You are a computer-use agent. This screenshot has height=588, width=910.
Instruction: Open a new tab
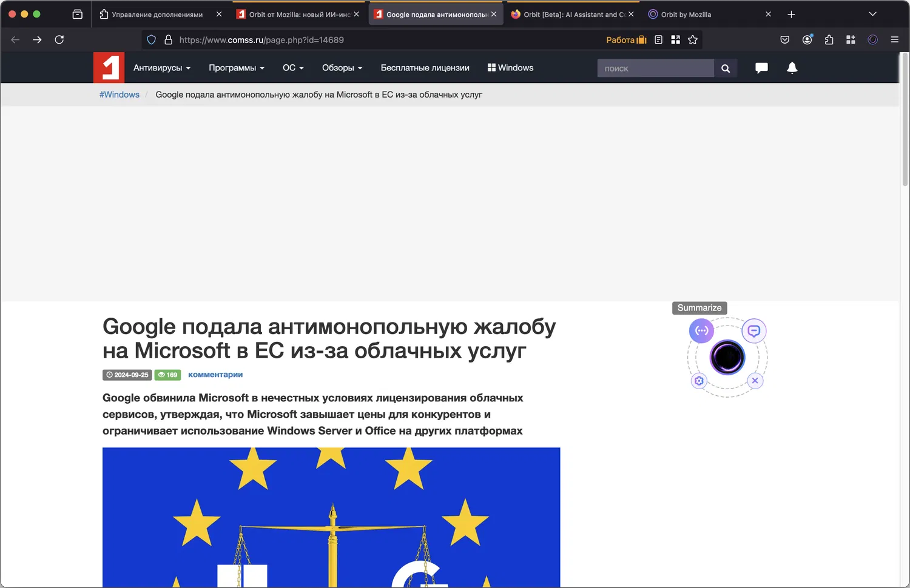pos(791,15)
